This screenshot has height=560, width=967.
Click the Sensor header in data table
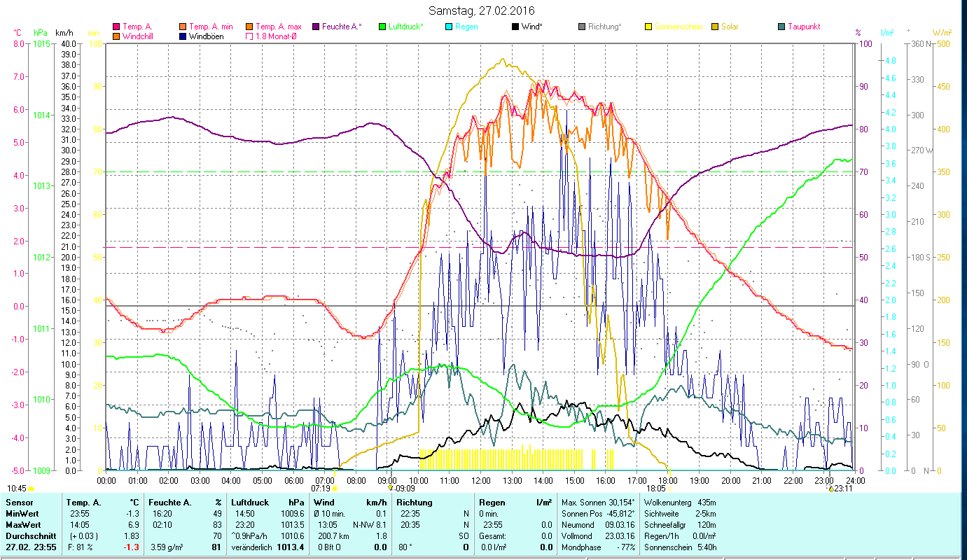point(18,502)
